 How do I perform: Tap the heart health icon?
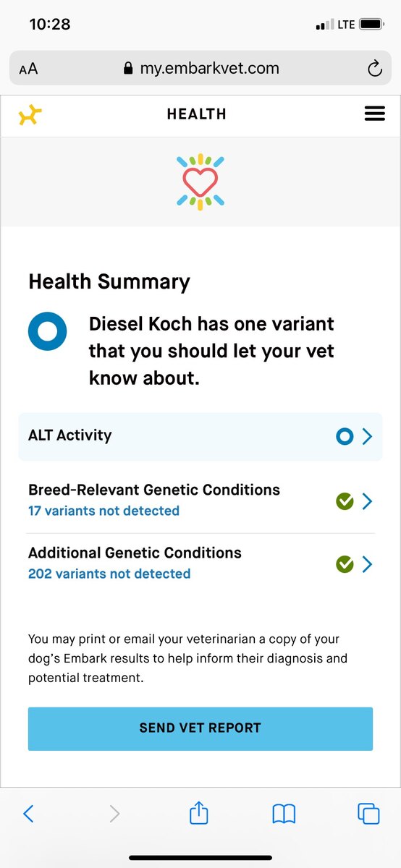[200, 182]
